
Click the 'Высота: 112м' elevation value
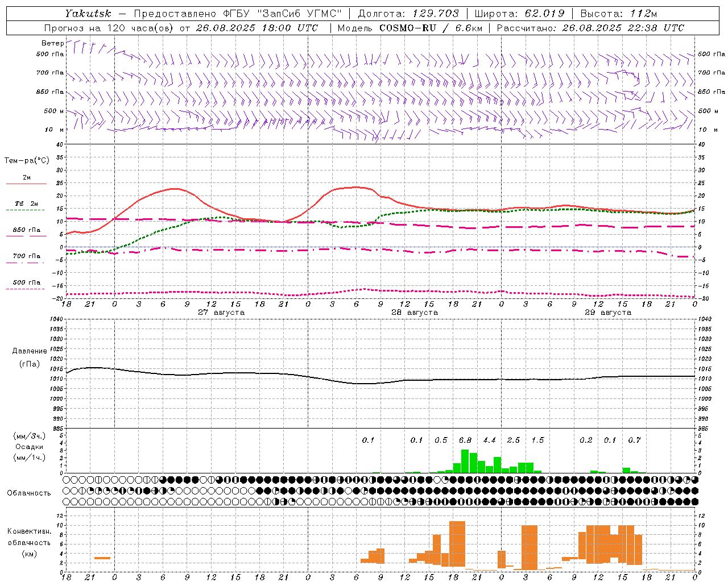click(x=619, y=14)
